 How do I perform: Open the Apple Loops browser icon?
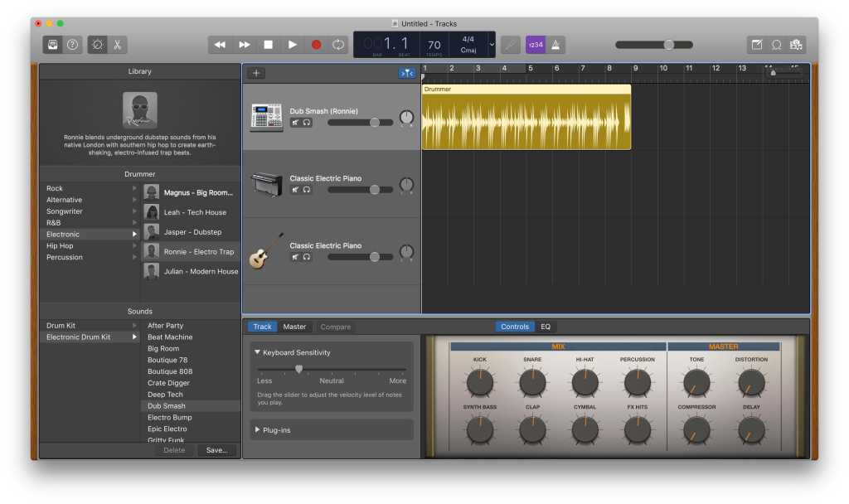(x=777, y=45)
